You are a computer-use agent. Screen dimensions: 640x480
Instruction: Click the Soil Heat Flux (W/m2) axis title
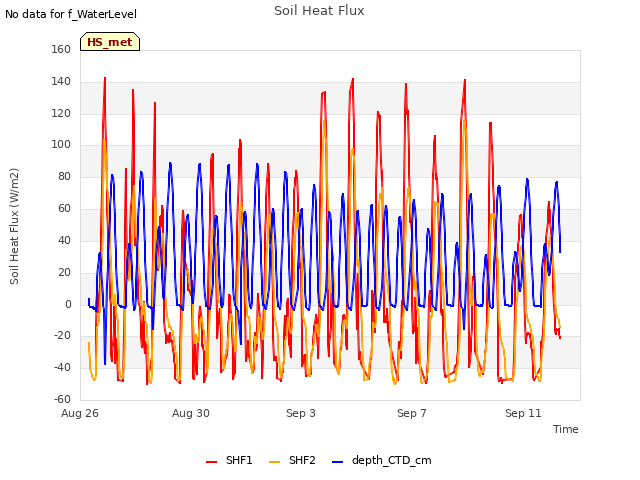(x=14, y=226)
